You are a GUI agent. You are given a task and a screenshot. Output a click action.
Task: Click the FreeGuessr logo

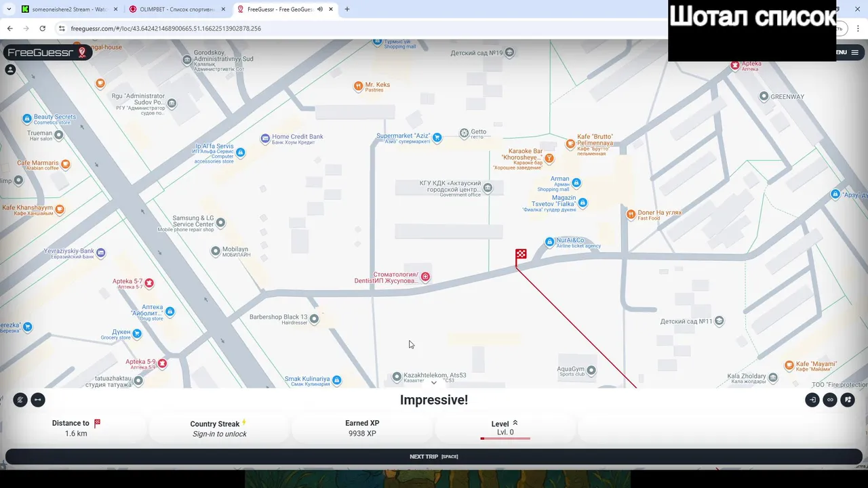tap(47, 52)
